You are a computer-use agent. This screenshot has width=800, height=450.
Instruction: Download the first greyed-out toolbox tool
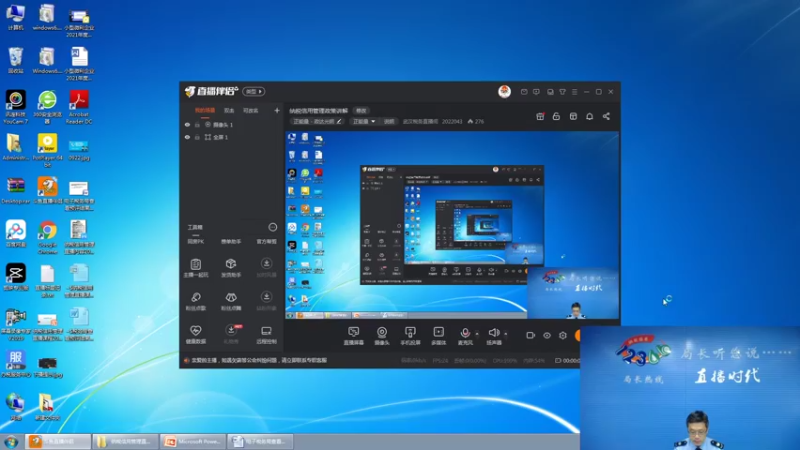coord(266,268)
